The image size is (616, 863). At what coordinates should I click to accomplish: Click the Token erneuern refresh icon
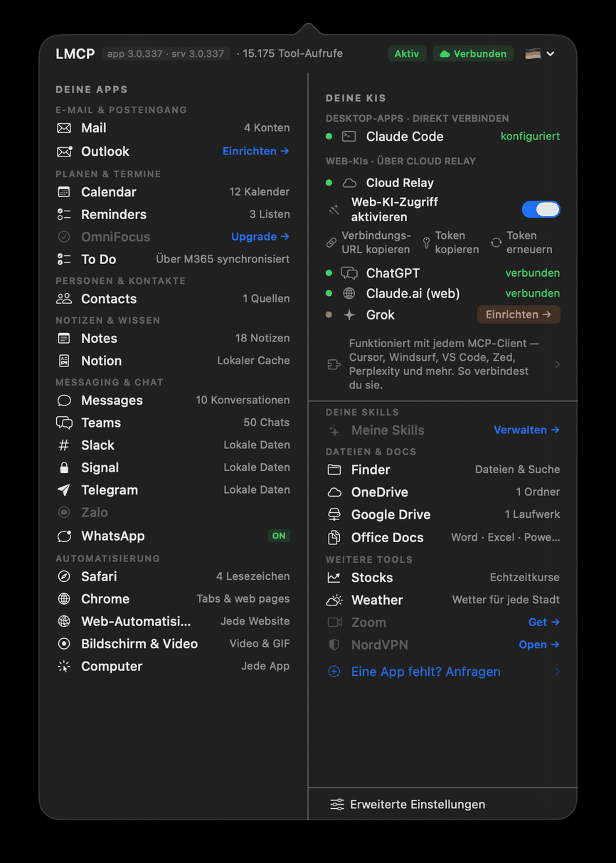pos(496,243)
